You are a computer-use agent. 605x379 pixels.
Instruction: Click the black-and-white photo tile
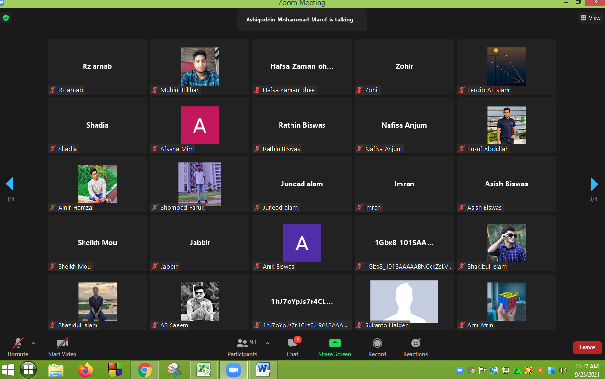(199, 301)
